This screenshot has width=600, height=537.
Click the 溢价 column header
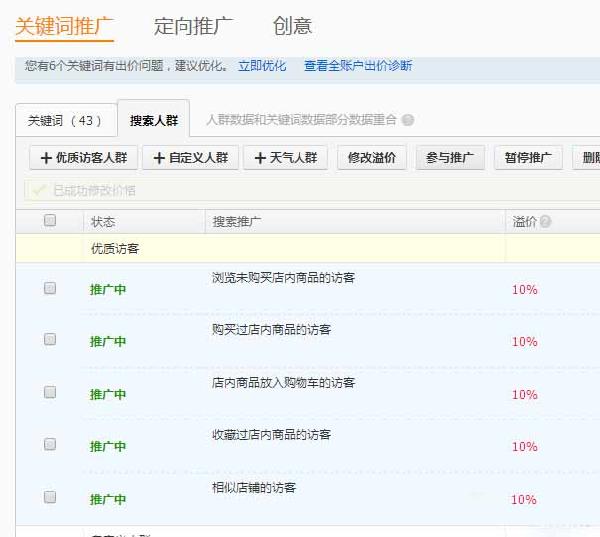coord(525,222)
